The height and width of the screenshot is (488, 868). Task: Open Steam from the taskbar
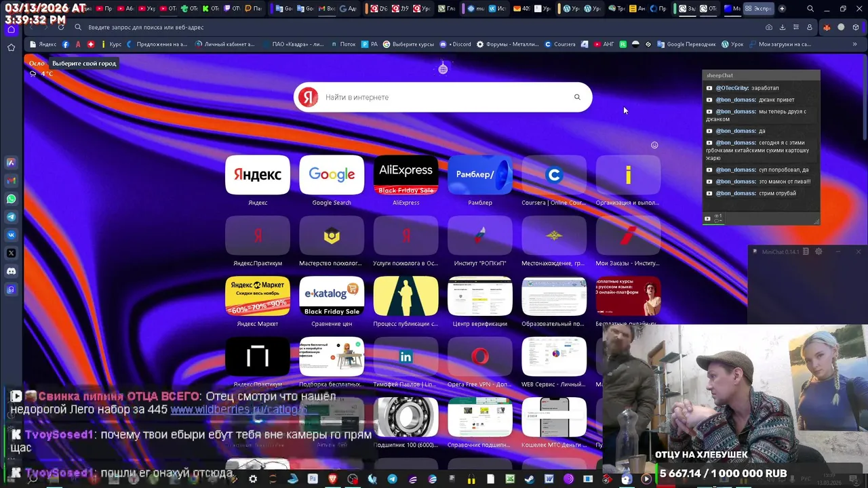tap(529, 479)
